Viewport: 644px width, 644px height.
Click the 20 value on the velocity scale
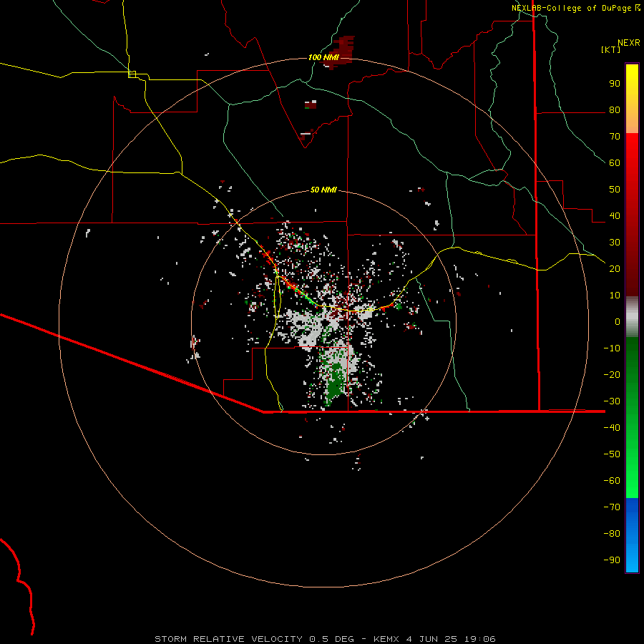615,268
